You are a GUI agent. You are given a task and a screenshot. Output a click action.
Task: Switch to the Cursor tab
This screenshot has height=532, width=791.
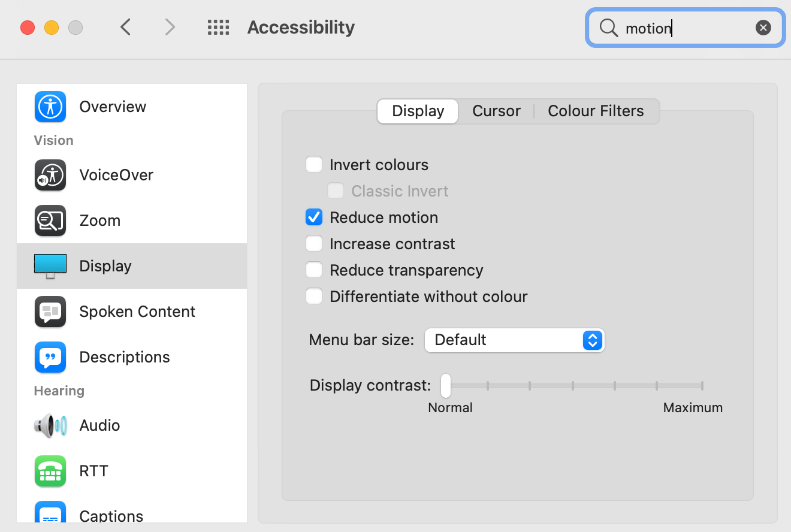(496, 111)
